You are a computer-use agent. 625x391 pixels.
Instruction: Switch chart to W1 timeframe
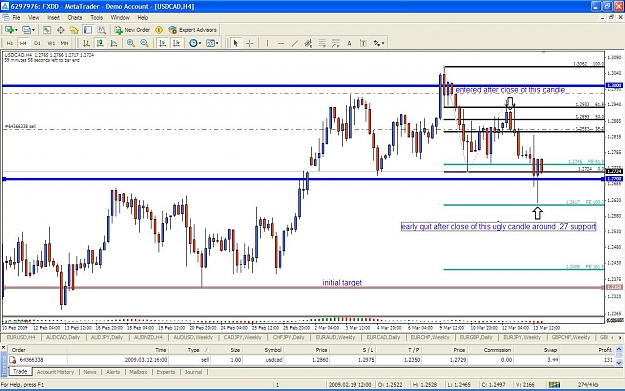tap(51, 43)
